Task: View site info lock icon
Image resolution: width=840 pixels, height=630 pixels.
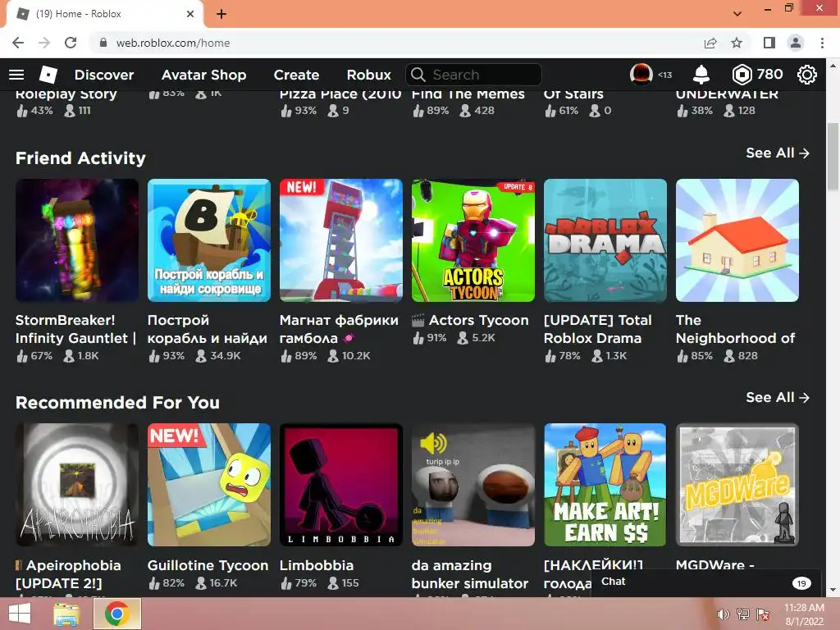Action: [103, 43]
